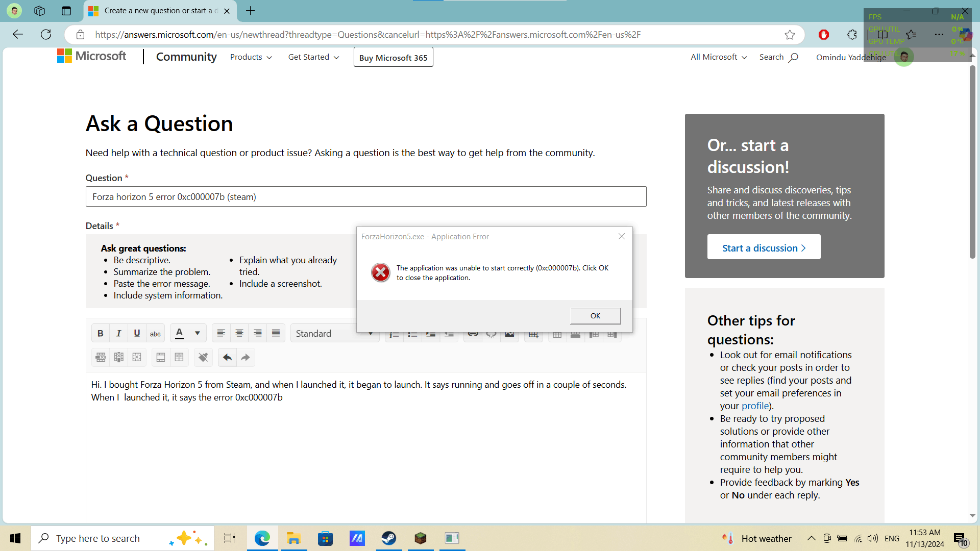The width and height of the screenshot is (980, 551).
Task: Open the Hot weather widget
Action: coord(756,538)
